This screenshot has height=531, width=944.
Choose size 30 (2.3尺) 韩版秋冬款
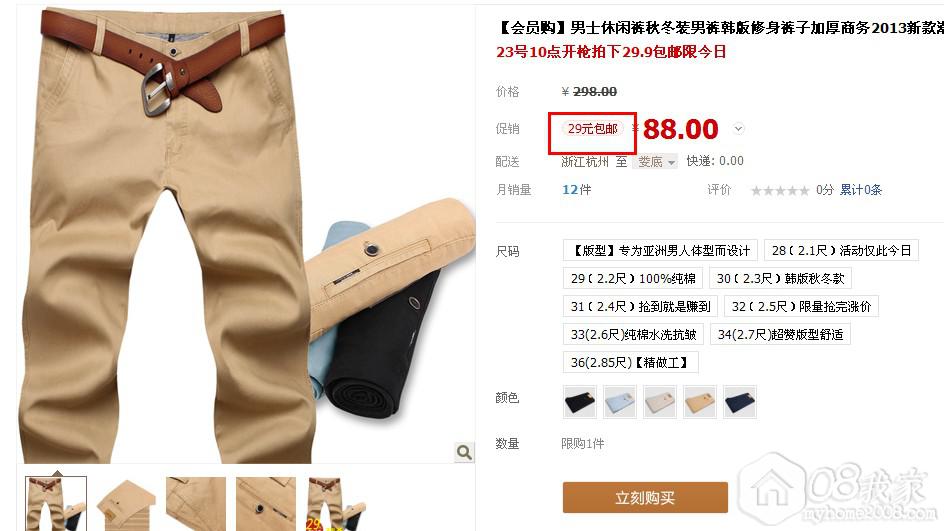pyautogui.click(x=780, y=278)
